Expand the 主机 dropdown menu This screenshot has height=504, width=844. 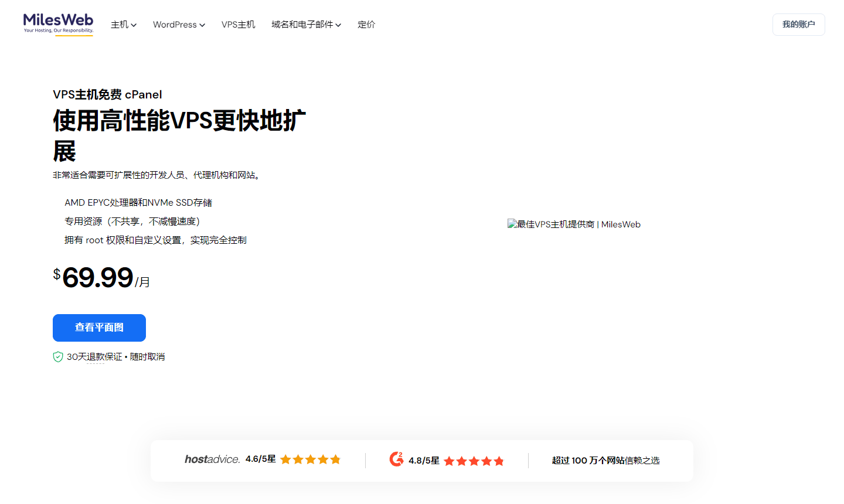click(x=124, y=25)
